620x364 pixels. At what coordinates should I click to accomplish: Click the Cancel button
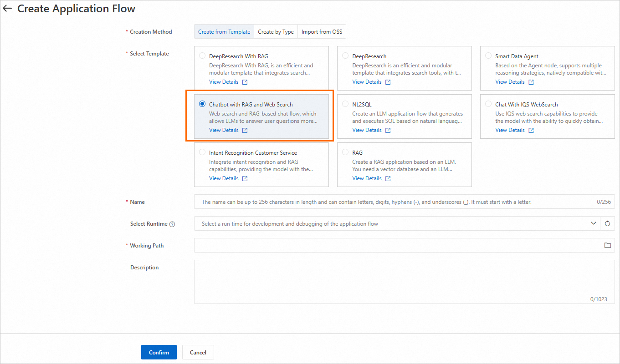tap(198, 352)
